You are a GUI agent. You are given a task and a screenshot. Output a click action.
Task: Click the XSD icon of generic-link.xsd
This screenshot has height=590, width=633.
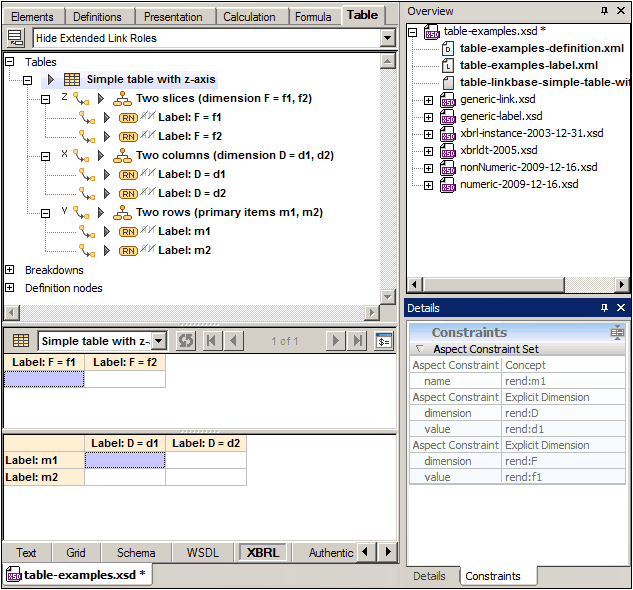point(446,99)
